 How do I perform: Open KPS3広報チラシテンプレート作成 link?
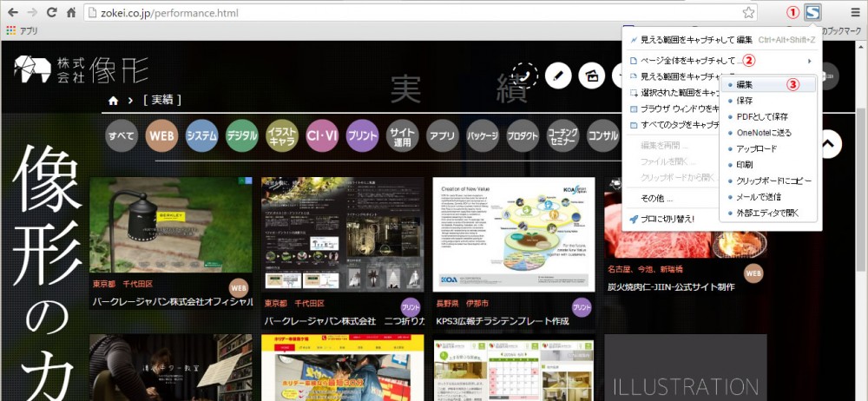[x=503, y=320]
